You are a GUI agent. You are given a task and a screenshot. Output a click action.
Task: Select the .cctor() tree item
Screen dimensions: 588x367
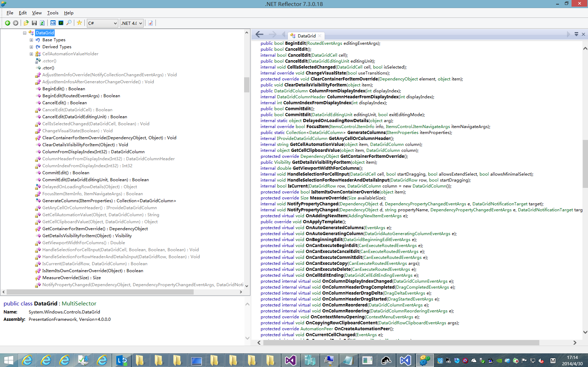49,61
